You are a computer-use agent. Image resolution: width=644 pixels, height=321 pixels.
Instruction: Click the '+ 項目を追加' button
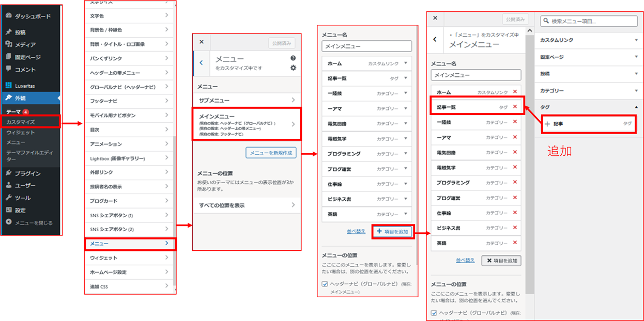393,232
